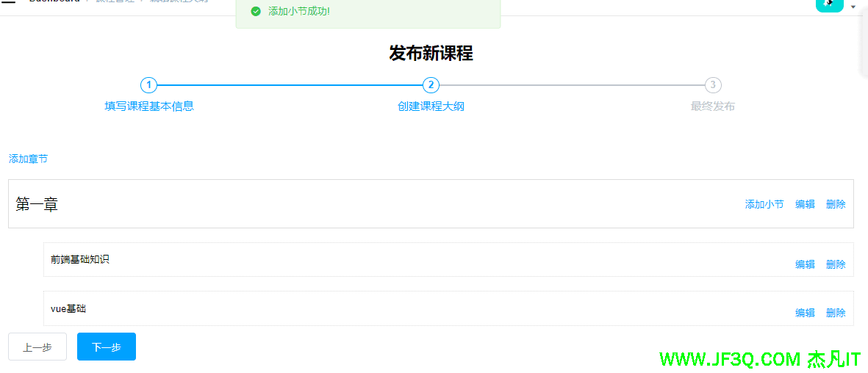
Task: Click the green success checkmark icon
Action: click(x=256, y=12)
